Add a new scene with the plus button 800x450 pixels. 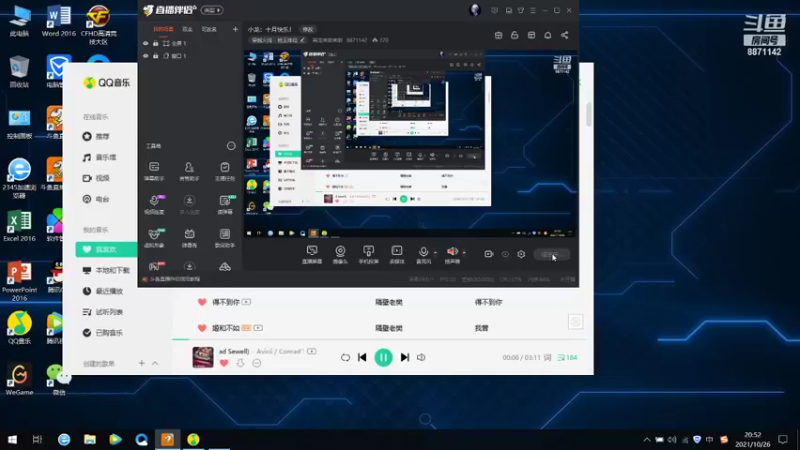(235, 29)
